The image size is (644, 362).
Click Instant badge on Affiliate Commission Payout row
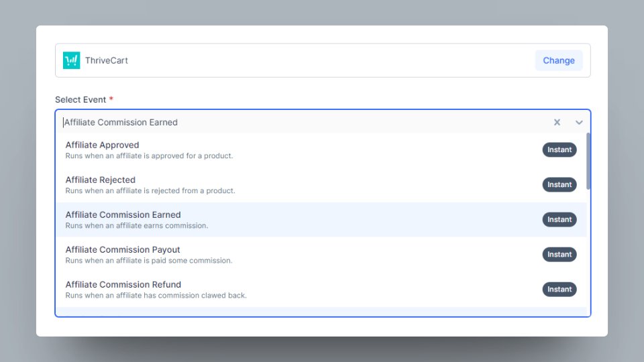(x=559, y=255)
